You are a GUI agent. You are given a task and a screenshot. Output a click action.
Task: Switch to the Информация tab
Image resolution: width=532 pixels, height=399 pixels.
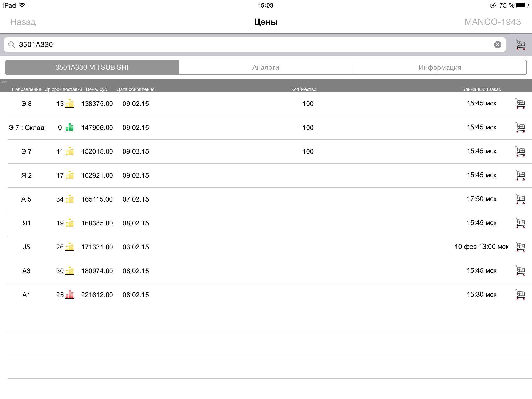point(440,68)
